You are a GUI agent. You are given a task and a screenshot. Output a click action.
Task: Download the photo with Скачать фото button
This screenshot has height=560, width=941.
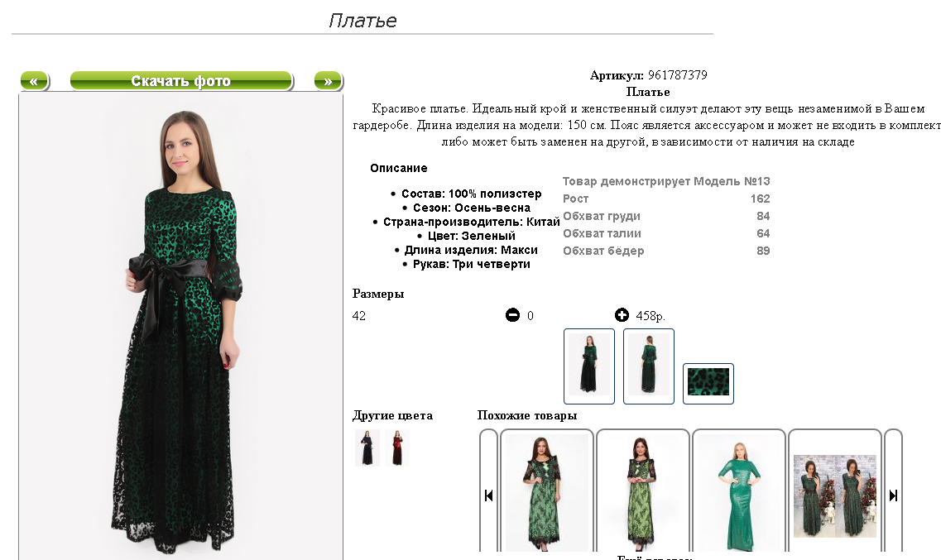pyautogui.click(x=181, y=81)
